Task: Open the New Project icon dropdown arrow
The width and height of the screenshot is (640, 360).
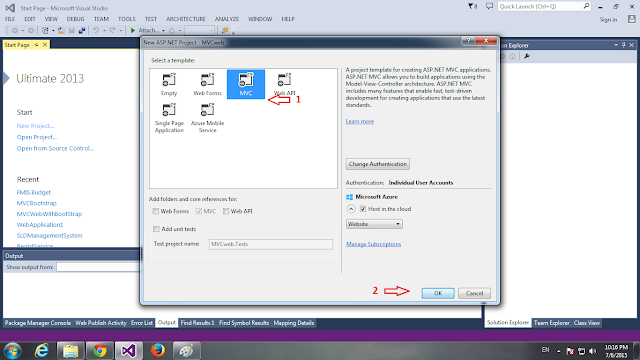Action: click(53, 31)
